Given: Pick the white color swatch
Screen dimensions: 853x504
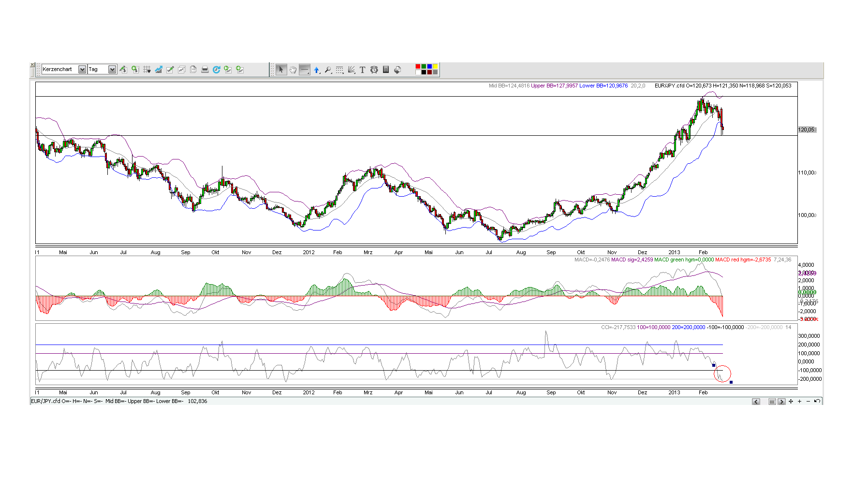Looking at the screenshot, I should point(418,72).
